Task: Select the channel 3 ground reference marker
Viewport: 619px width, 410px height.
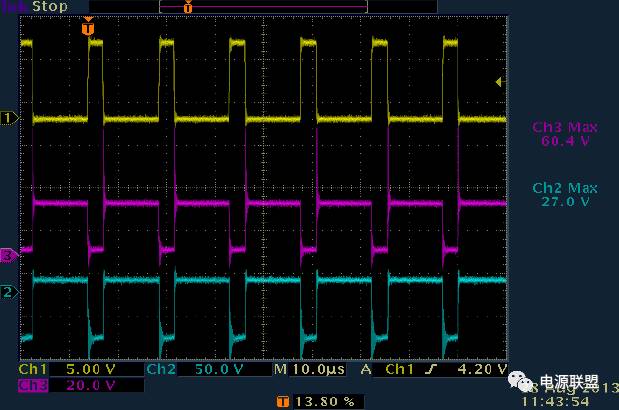Action: click(8, 256)
